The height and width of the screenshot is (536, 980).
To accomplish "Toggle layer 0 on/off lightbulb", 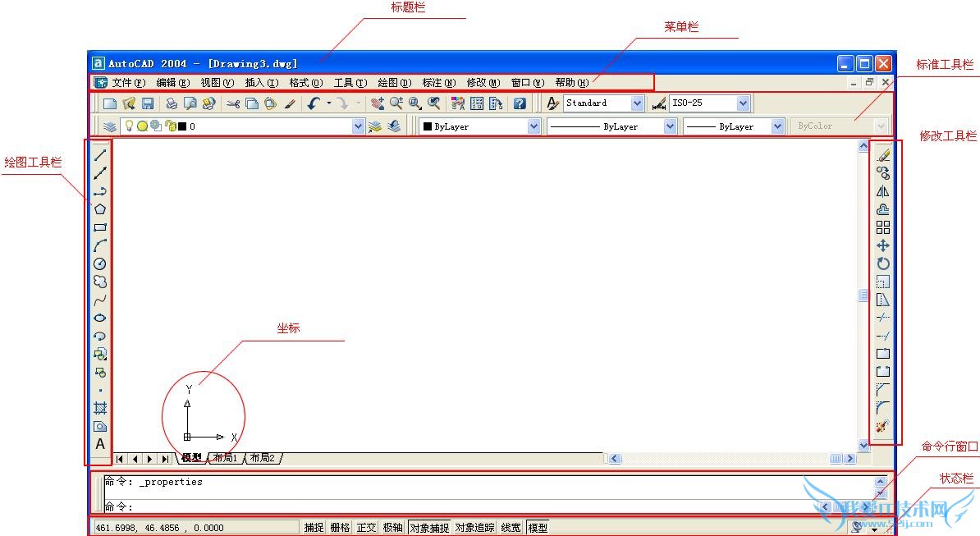I will 129,126.
